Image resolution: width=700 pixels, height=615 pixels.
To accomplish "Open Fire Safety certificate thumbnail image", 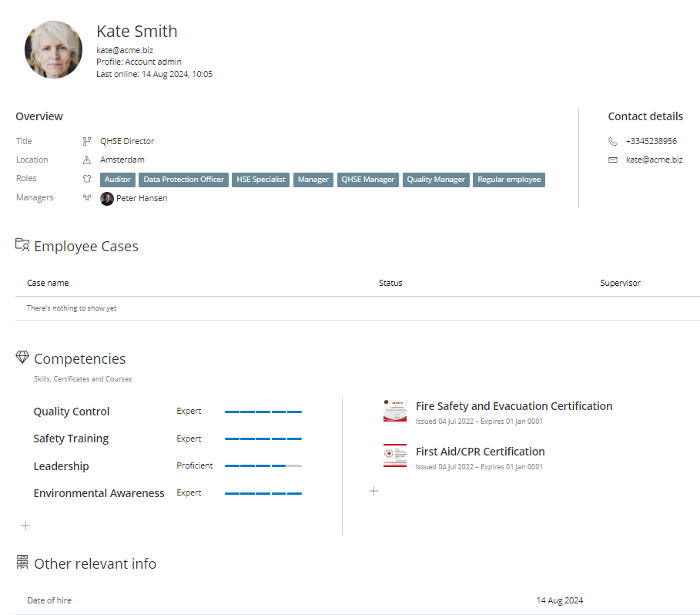I will tap(394, 411).
